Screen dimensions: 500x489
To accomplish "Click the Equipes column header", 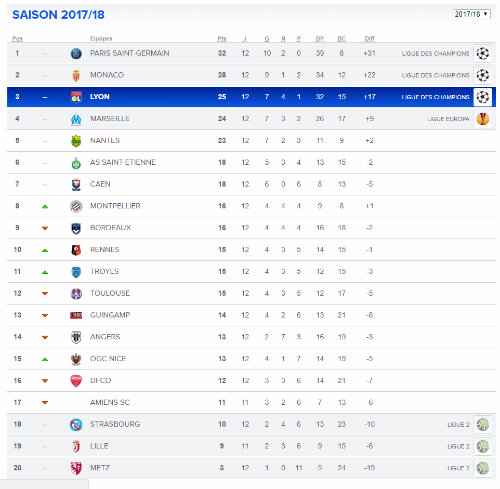I will [101, 39].
